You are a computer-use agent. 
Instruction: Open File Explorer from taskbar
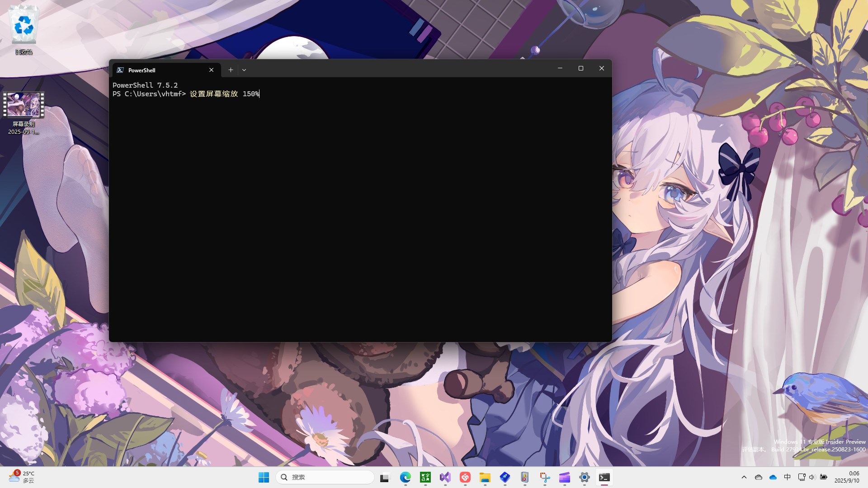point(485,477)
